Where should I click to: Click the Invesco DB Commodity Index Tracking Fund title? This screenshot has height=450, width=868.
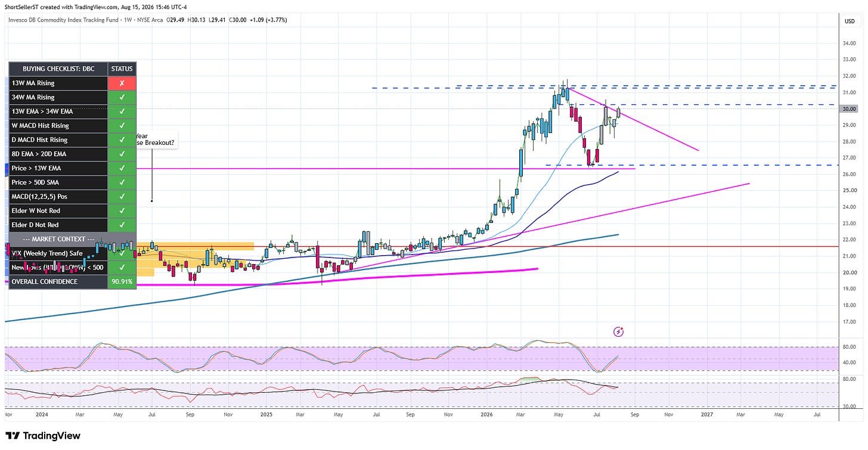click(64, 20)
